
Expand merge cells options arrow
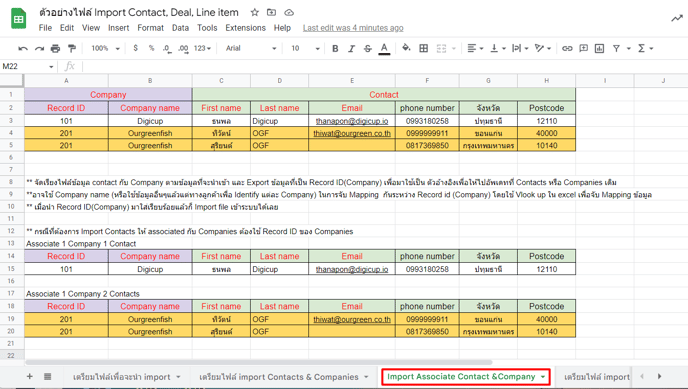pos(454,48)
